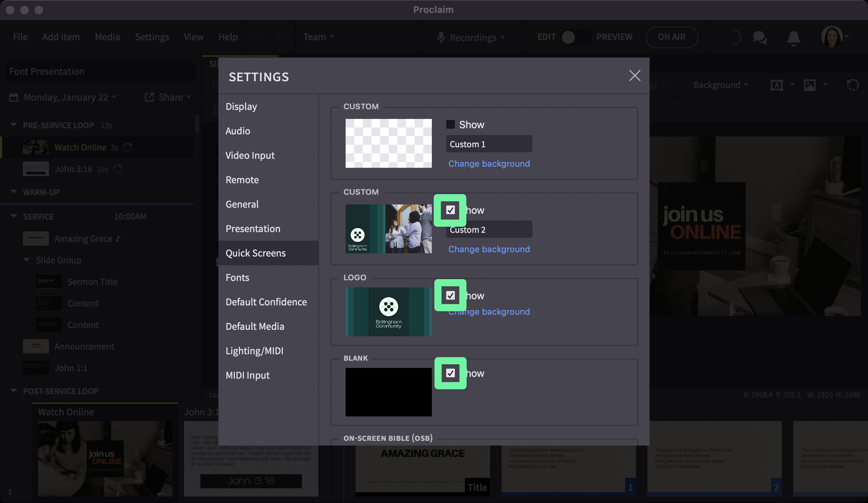Select General settings tab
The height and width of the screenshot is (503, 868).
[x=268, y=204]
